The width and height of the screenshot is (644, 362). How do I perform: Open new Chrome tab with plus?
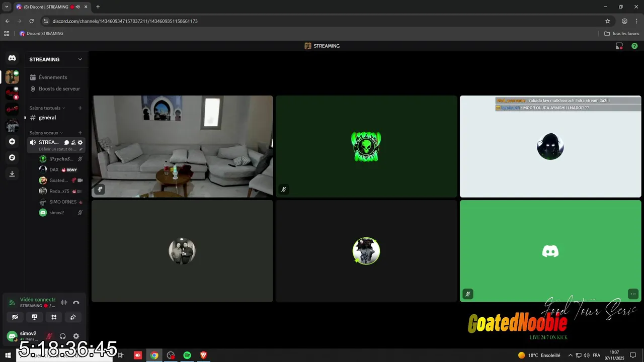(98, 7)
